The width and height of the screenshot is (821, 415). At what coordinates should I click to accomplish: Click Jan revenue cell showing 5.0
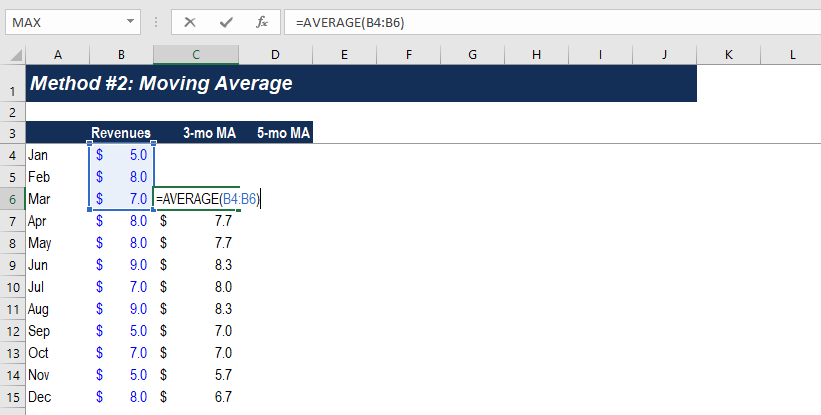[121, 155]
